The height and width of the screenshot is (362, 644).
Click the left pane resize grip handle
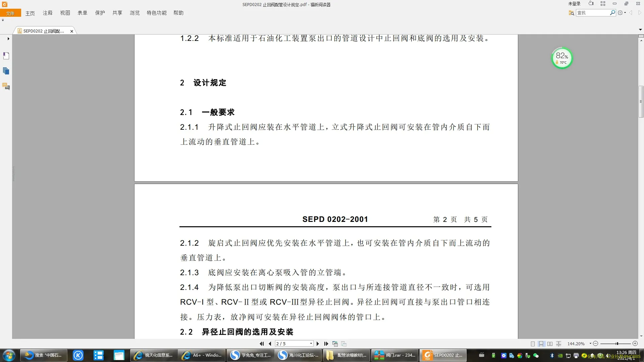[13, 174]
